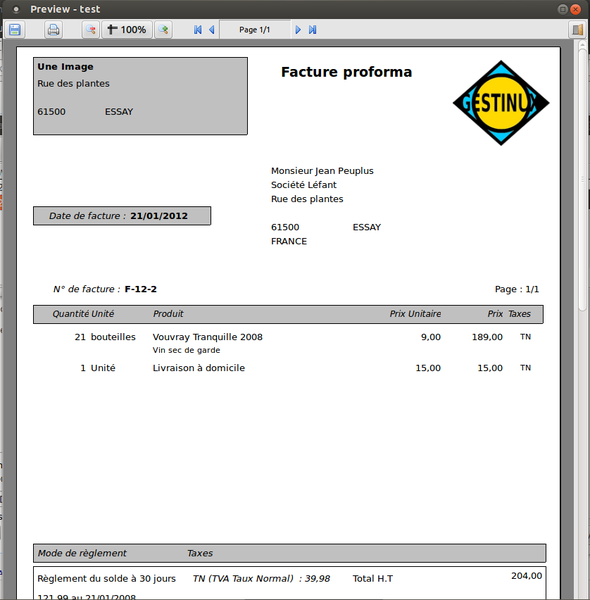The image size is (590, 600).
Task: Go to the previous page
Action: pos(212,30)
